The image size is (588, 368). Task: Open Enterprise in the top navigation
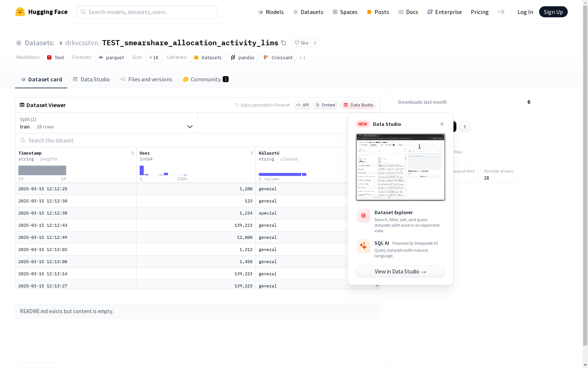click(444, 12)
